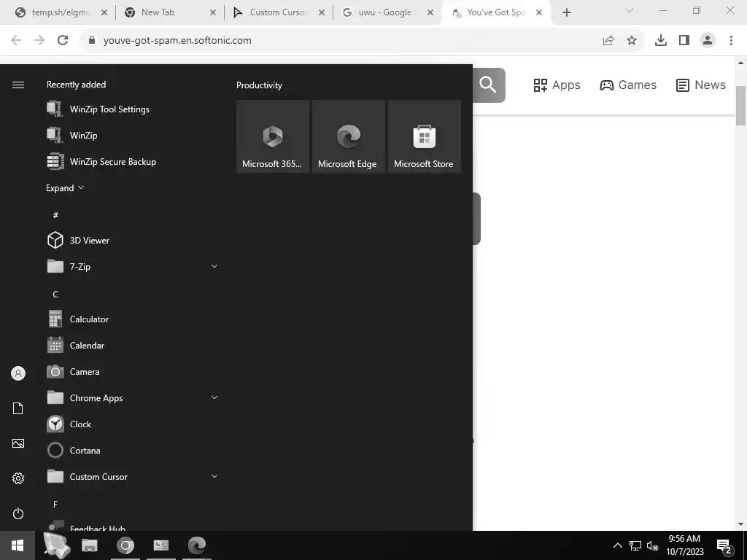This screenshot has width=747, height=560.
Task: Click the Windows Start button on taskbar
Action: click(18, 545)
